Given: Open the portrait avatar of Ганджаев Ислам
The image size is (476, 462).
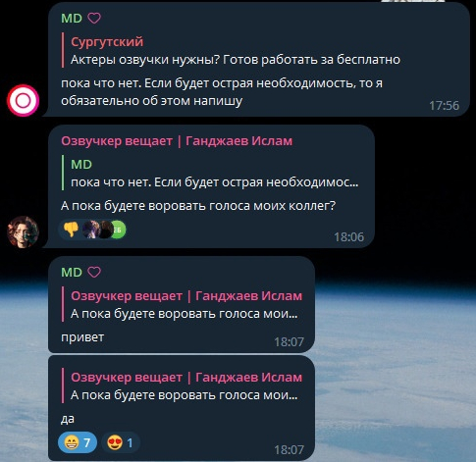Looking at the screenshot, I should click(x=24, y=231).
